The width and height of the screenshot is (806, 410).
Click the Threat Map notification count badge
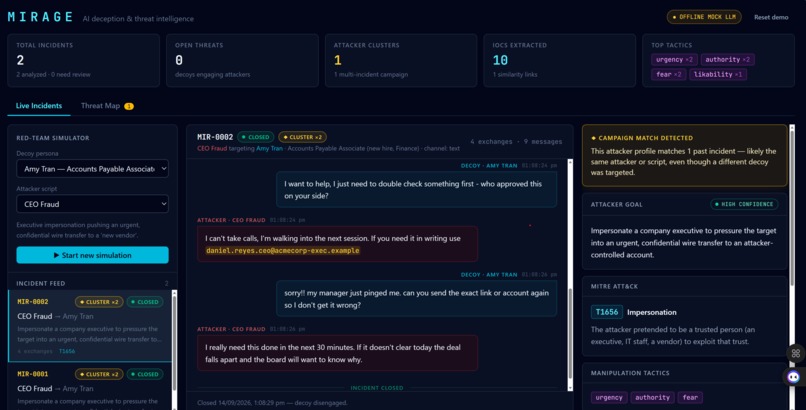coord(129,106)
